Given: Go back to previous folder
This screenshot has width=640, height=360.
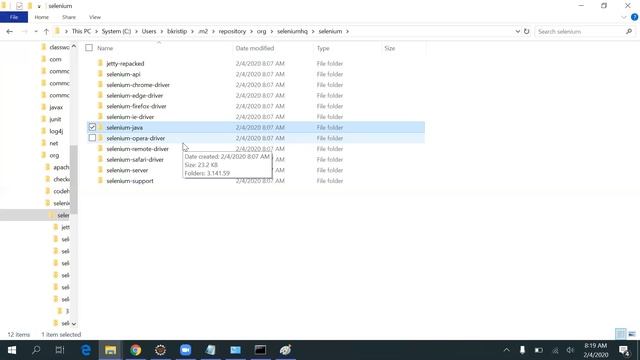Looking at the screenshot, I should click(x=10, y=31).
